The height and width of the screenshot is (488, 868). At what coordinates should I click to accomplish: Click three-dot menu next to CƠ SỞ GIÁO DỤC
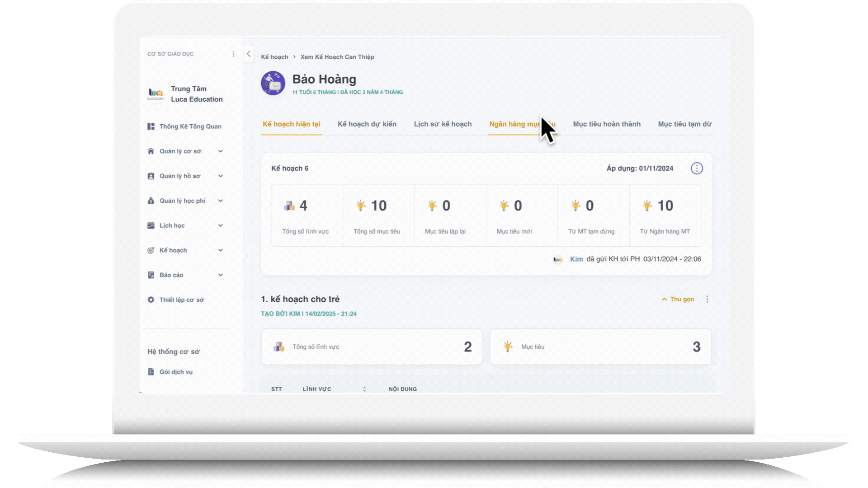233,54
